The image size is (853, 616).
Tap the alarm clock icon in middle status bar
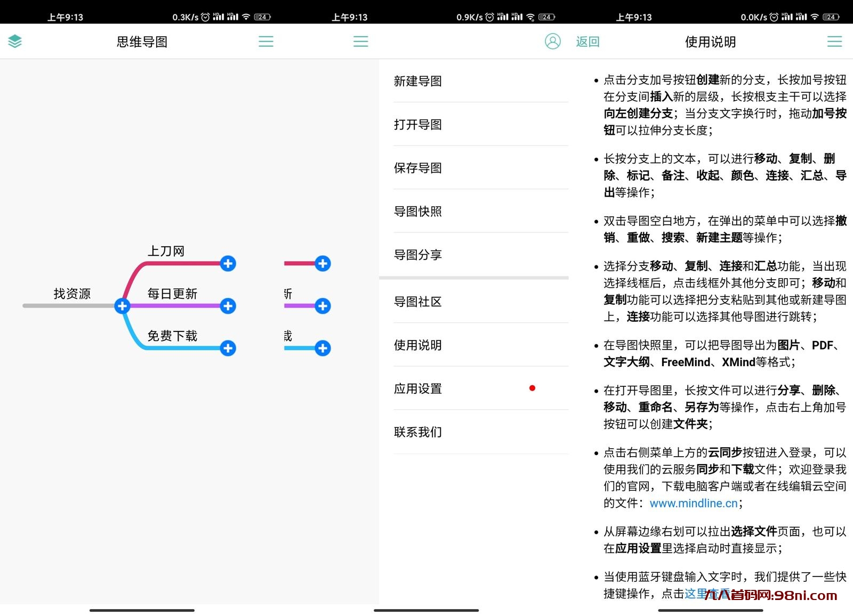pyautogui.click(x=489, y=17)
